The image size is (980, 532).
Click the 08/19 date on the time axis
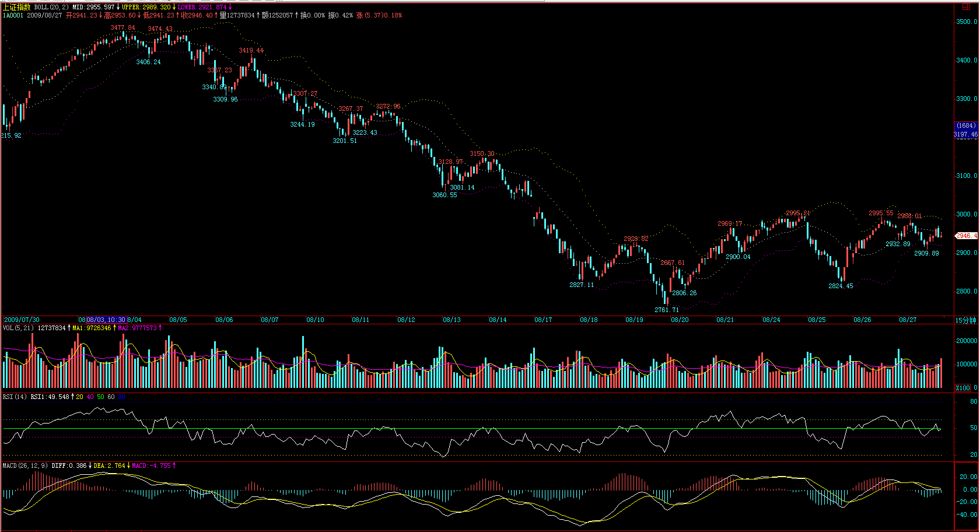click(634, 320)
